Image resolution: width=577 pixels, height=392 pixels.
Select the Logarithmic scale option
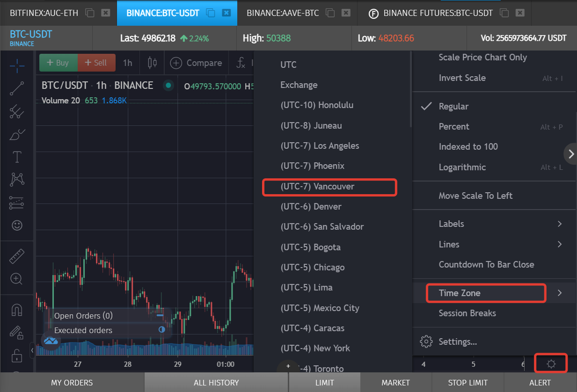494,167
